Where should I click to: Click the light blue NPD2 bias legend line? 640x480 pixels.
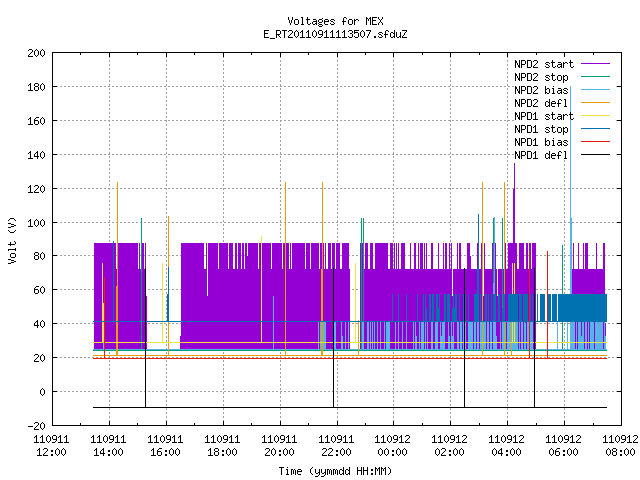click(x=595, y=90)
